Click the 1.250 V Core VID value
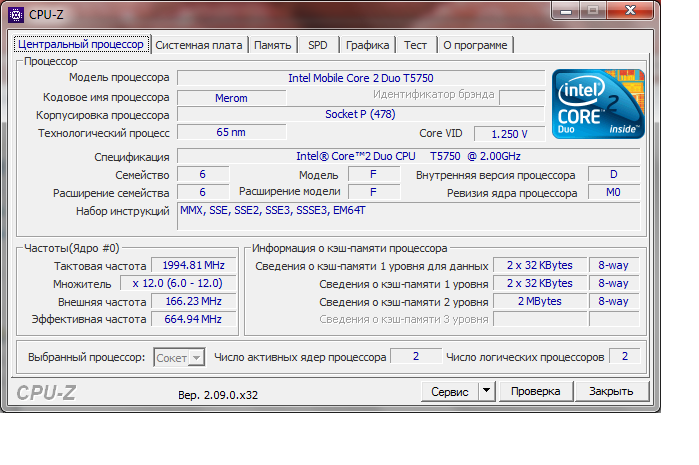Viewport: 699px width, 465px height. [509, 134]
